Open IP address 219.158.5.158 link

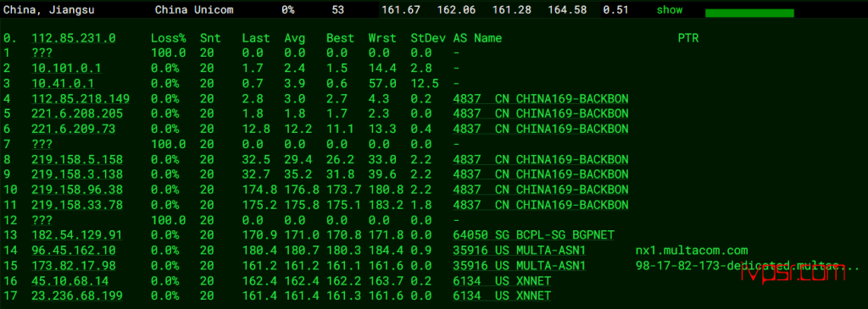coord(77,159)
